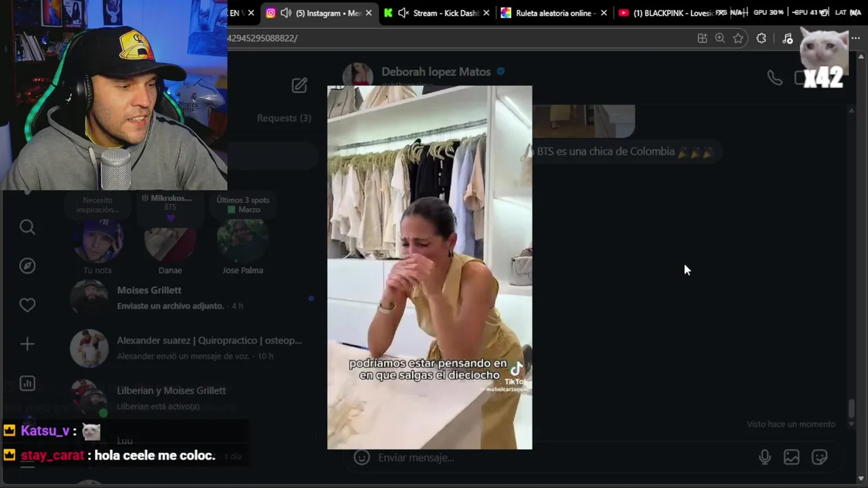Image resolution: width=868 pixels, height=488 pixels.
Task: Attach a photo using image icon
Action: (791, 457)
